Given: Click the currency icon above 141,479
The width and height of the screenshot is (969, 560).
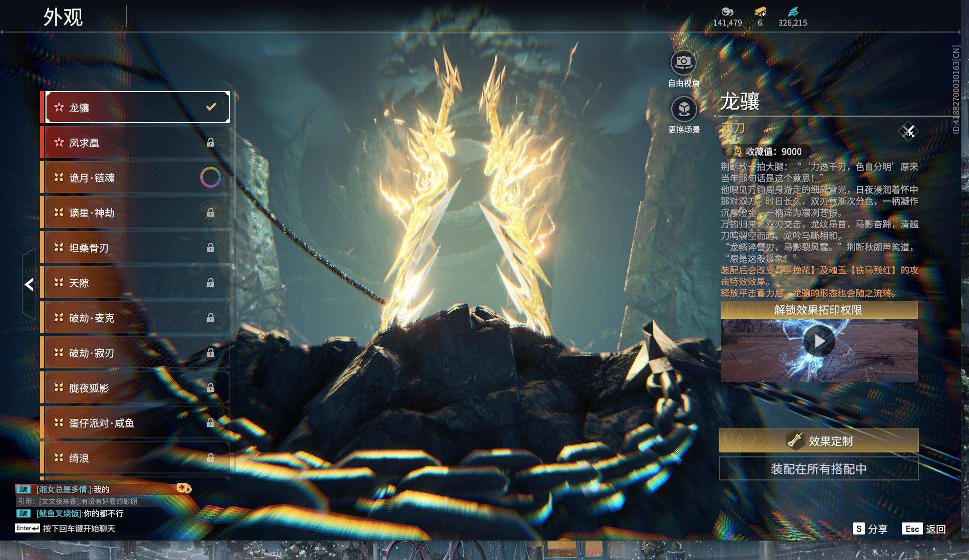Looking at the screenshot, I should pyautogui.click(x=727, y=12).
